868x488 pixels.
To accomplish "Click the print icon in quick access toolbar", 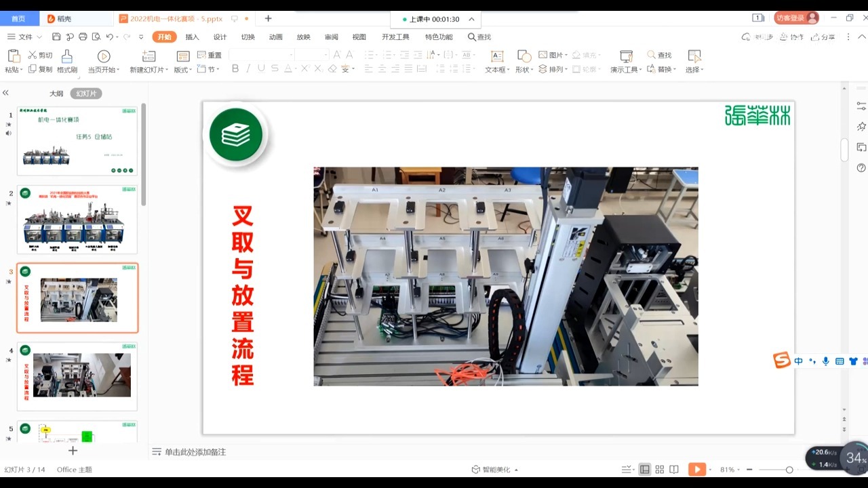I will [83, 37].
